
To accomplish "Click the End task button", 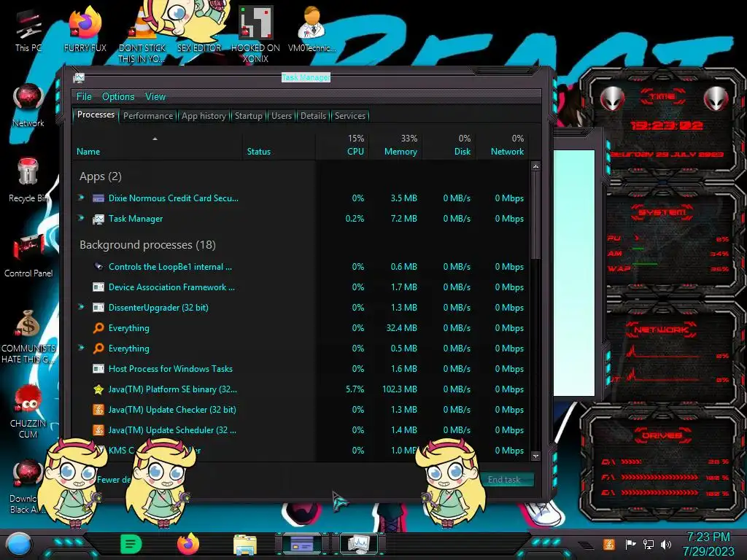I will pos(504,480).
